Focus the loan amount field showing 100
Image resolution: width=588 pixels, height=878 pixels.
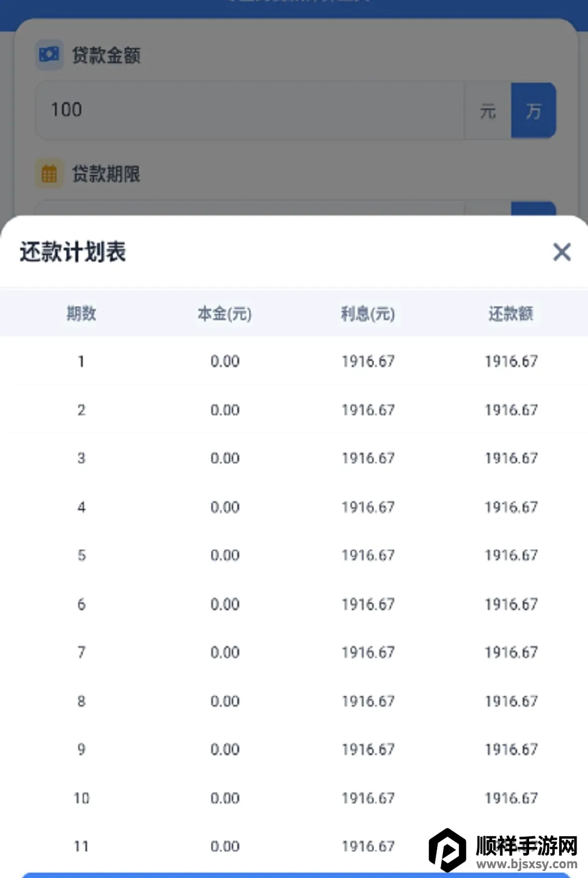click(250, 110)
